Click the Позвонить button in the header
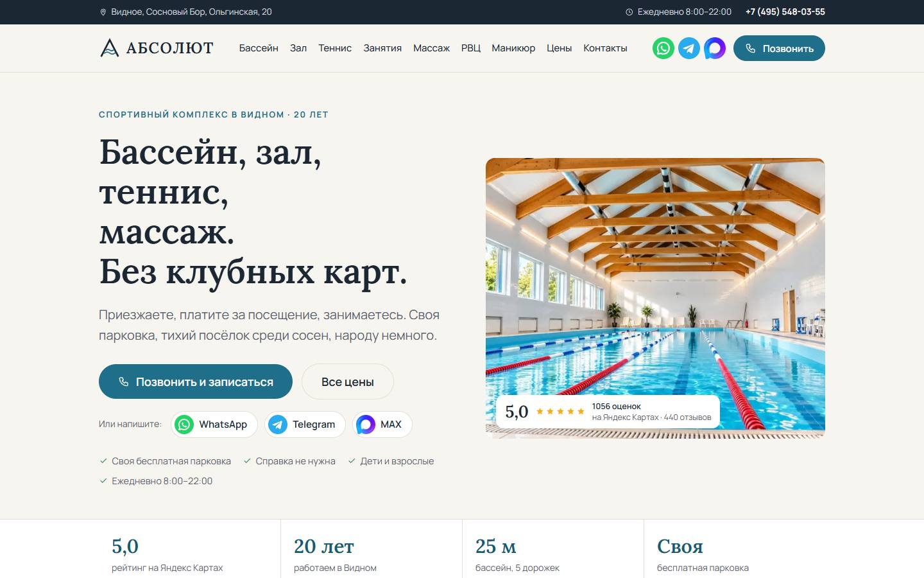This screenshot has height=578, width=924. [779, 48]
